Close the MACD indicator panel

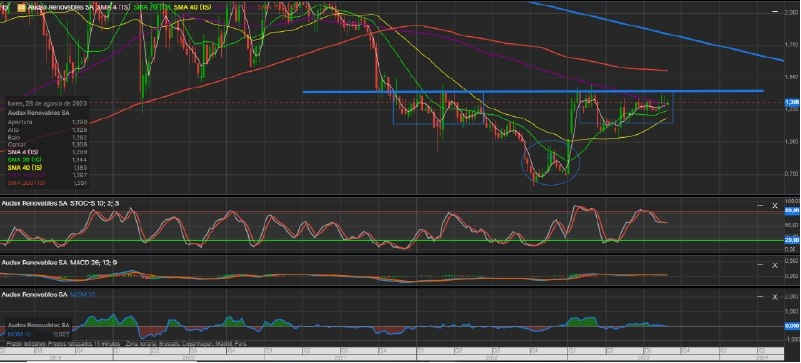tap(775, 265)
